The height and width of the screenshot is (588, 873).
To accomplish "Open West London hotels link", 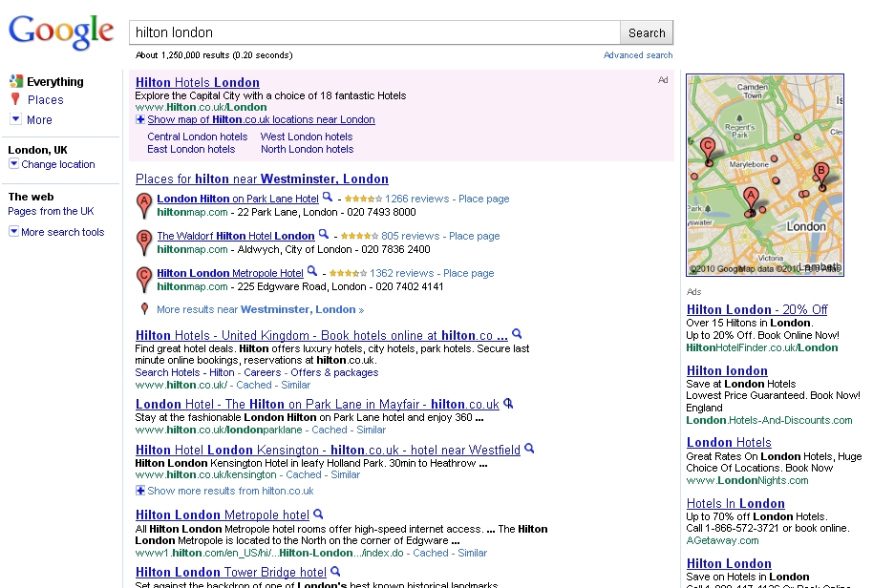I will (307, 136).
